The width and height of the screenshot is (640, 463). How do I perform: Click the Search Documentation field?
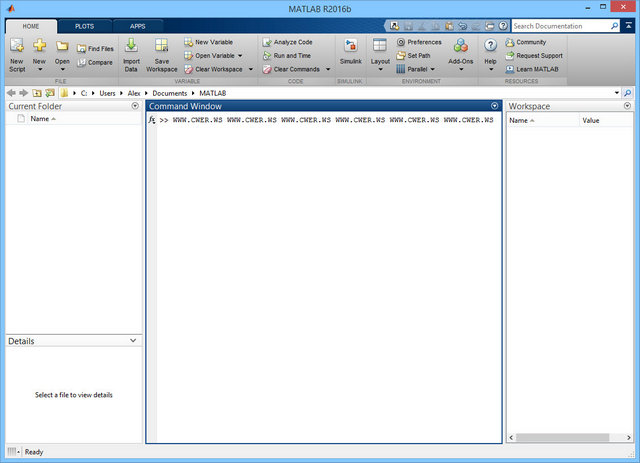[x=565, y=26]
